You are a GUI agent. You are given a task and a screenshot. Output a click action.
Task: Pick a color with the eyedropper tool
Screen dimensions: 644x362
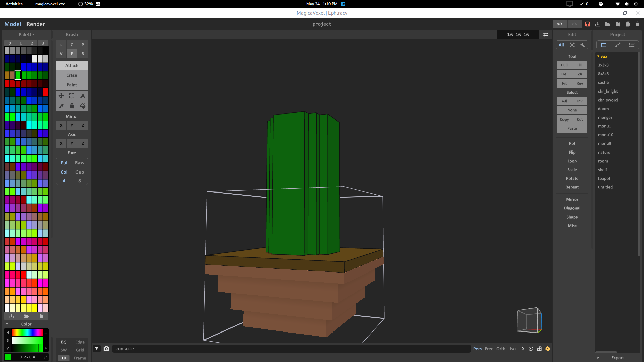click(x=61, y=106)
